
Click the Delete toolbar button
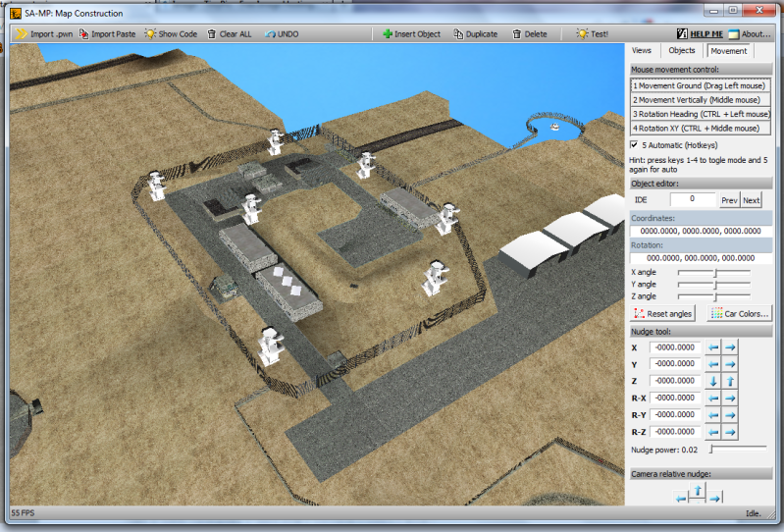coord(530,33)
